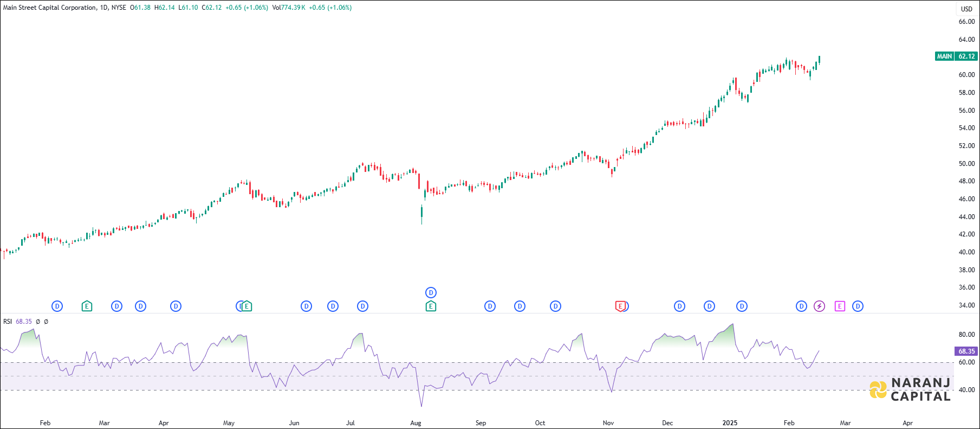
Task: Select the dividend marker in early July
Action: 362,306
